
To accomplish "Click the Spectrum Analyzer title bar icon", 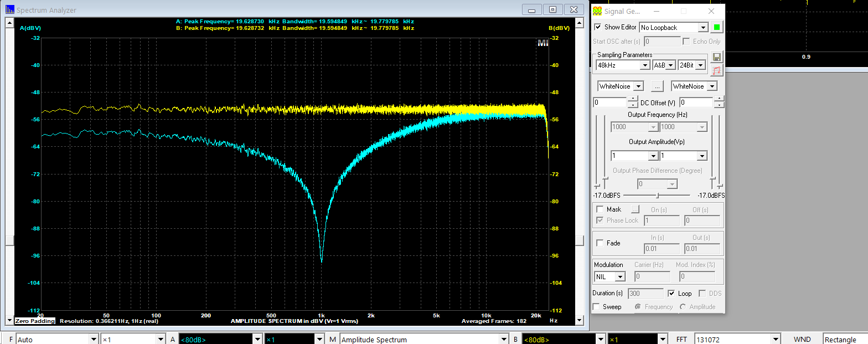I will point(10,10).
